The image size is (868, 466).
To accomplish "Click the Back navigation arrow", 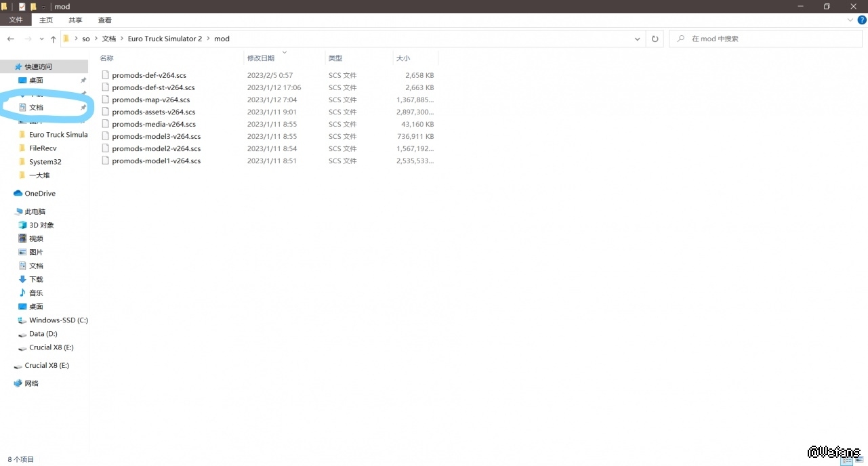I will pyautogui.click(x=11, y=39).
